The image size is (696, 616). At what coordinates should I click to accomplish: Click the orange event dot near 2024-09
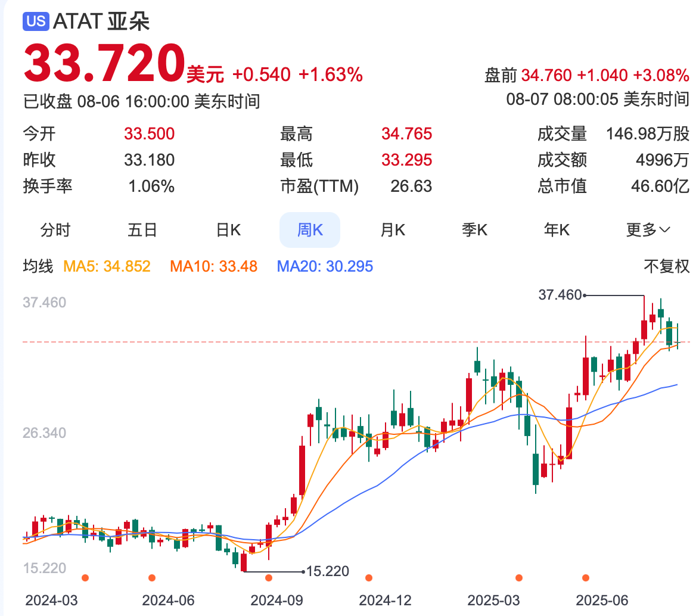[x=269, y=577]
